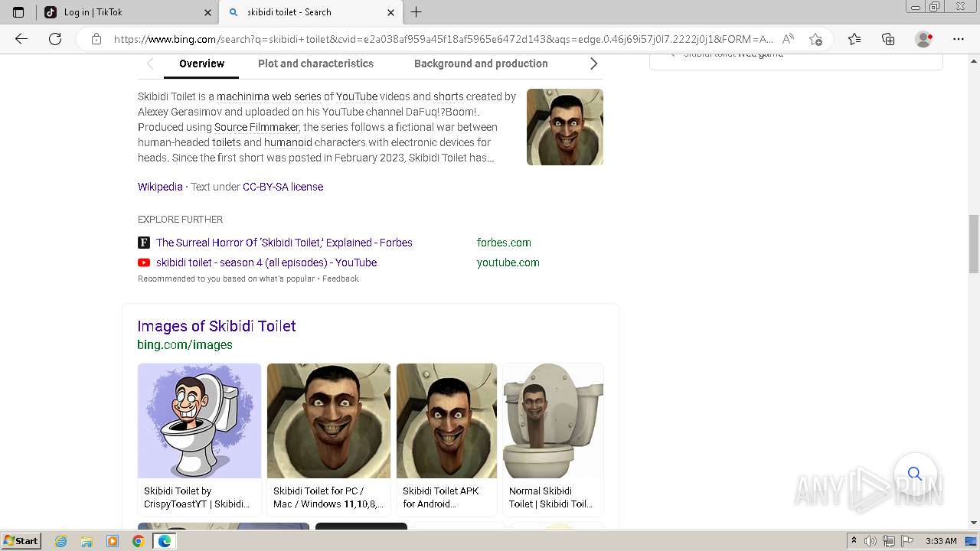Viewport: 980px width, 551px height.
Task: Open bing.com/images link
Action: [x=185, y=345]
